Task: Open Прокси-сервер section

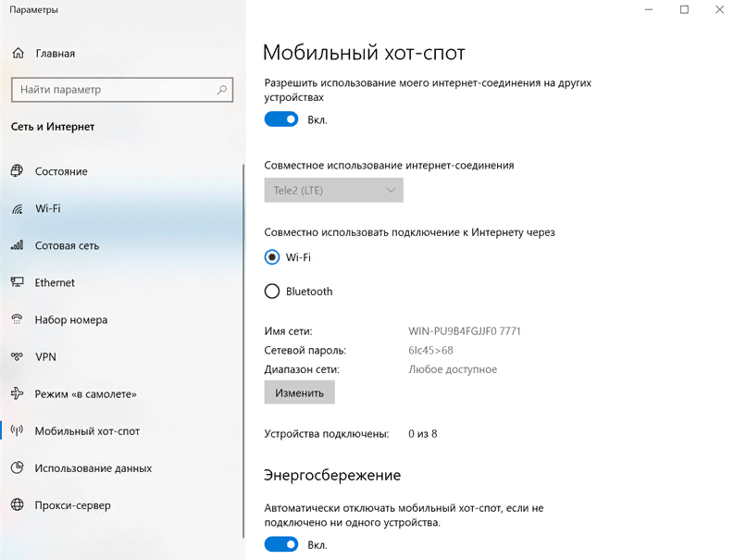Action: (x=72, y=504)
